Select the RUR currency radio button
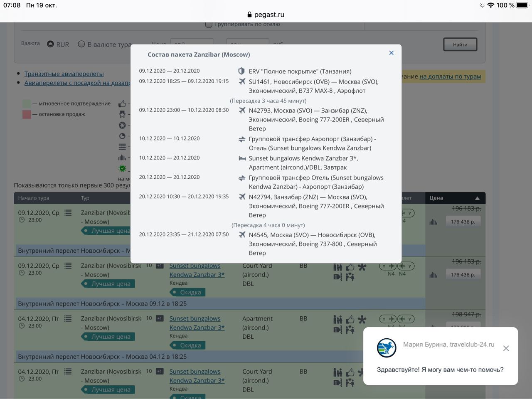This screenshot has height=399, width=532. (x=50, y=44)
